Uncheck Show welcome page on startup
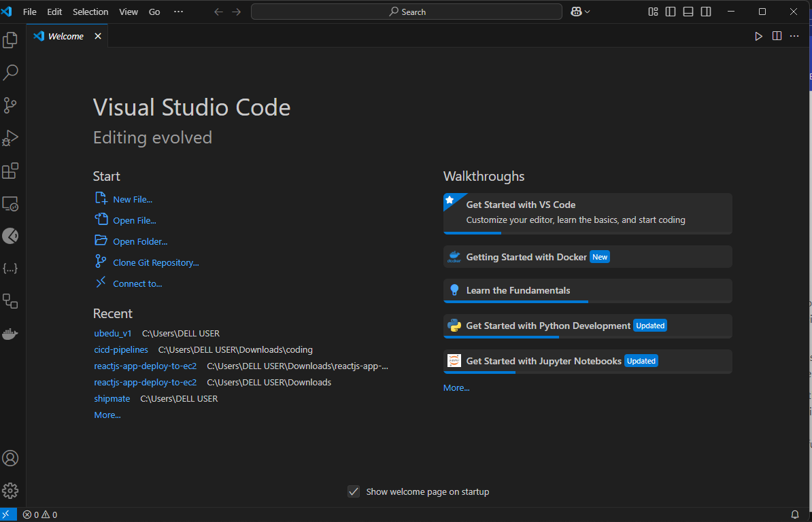The width and height of the screenshot is (812, 522). pos(354,491)
